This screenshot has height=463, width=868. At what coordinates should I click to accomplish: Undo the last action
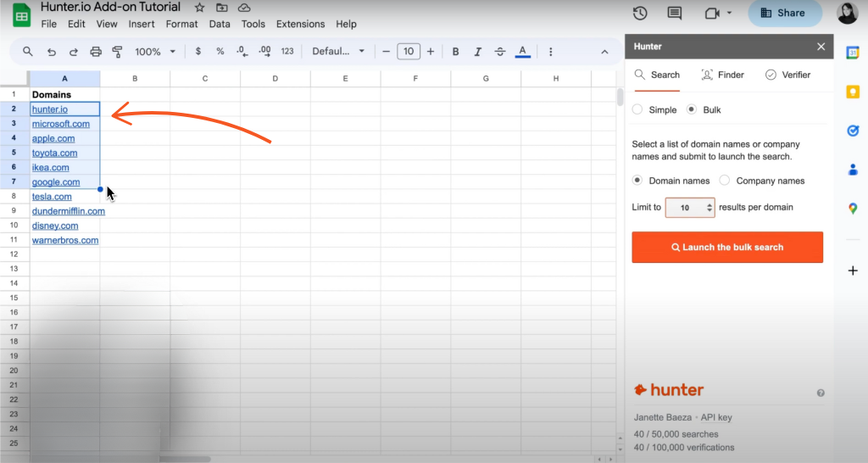point(52,52)
